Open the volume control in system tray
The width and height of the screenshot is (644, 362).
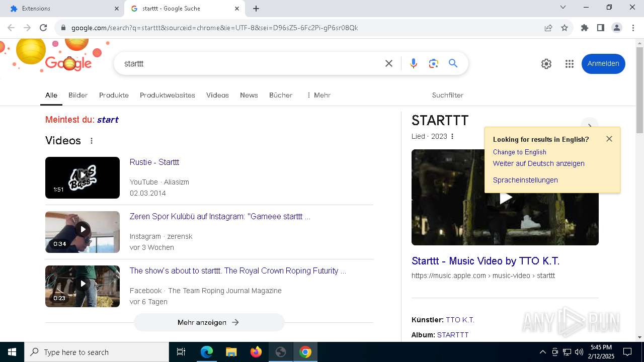coord(579,352)
